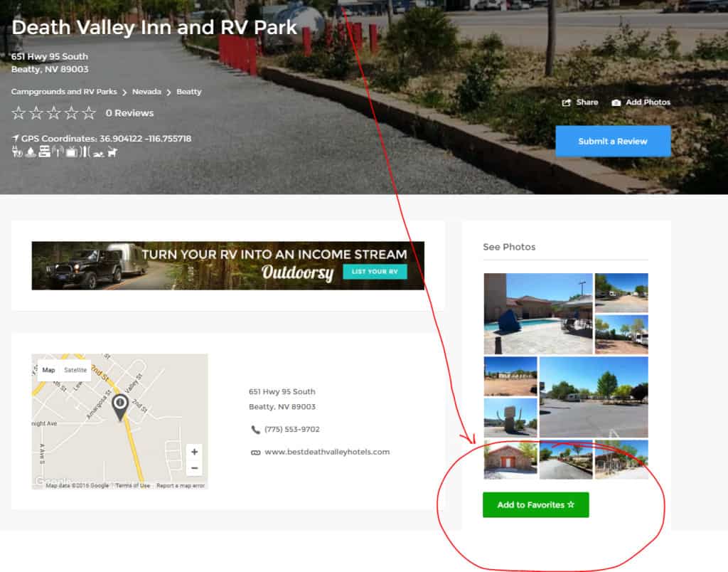Viewport: 728px width, 572px height.
Task: Click the Add to Favorites button
Action: [536, 504]
